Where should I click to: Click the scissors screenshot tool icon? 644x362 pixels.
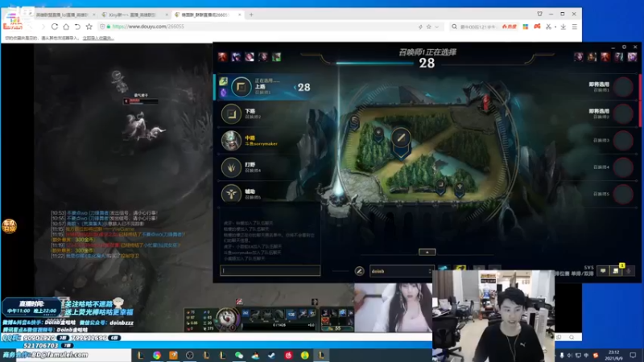coord(548,27)
